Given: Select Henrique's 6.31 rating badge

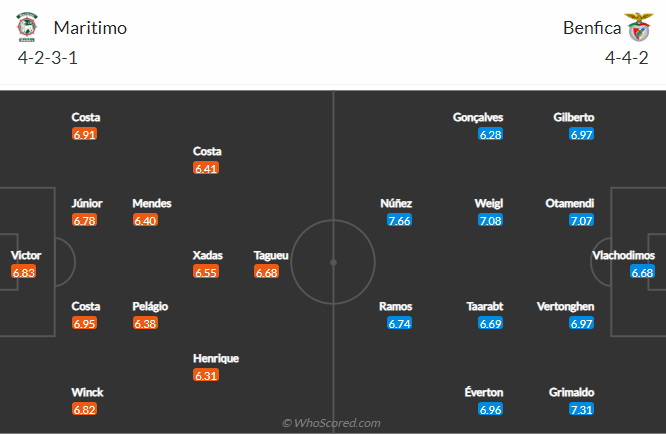Looking at the screenshot, I should tap(206, 375).
